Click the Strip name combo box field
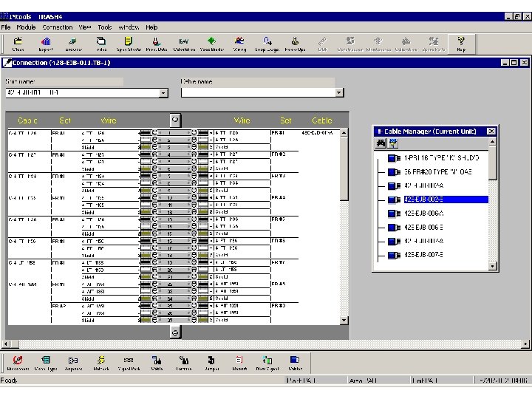The height and width of the screenshot is (399, 532). coord(83,92)
